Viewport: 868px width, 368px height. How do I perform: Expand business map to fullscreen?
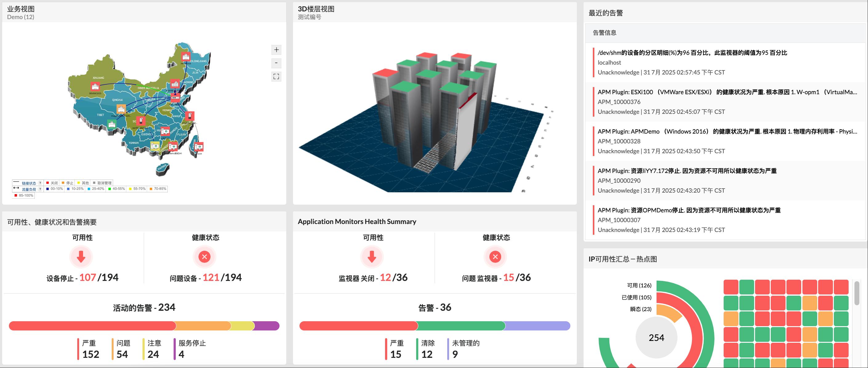pos(276,76)
